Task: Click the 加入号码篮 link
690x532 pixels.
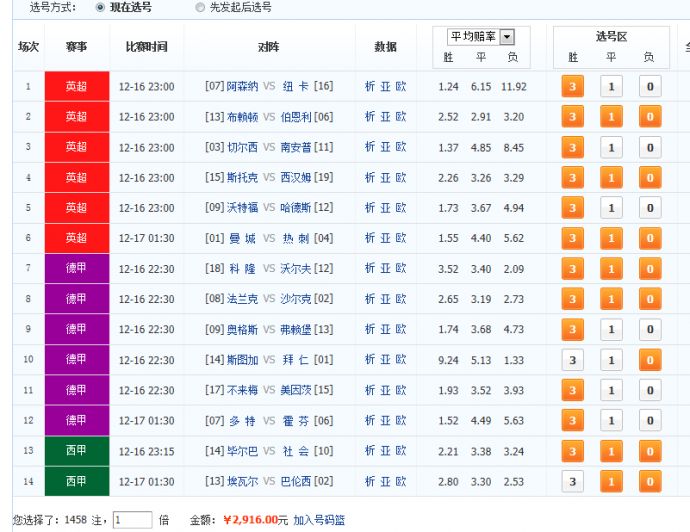Action: (319, 520)
